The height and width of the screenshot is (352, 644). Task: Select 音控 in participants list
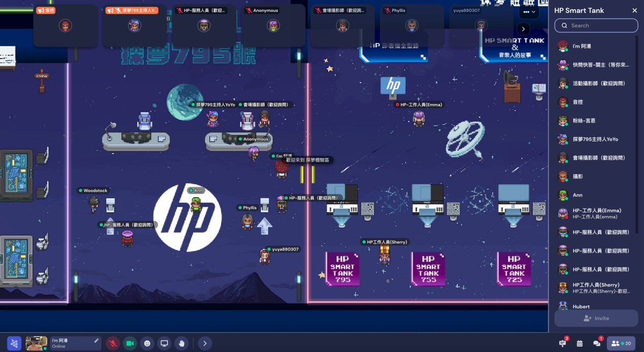tap(595, 102)
